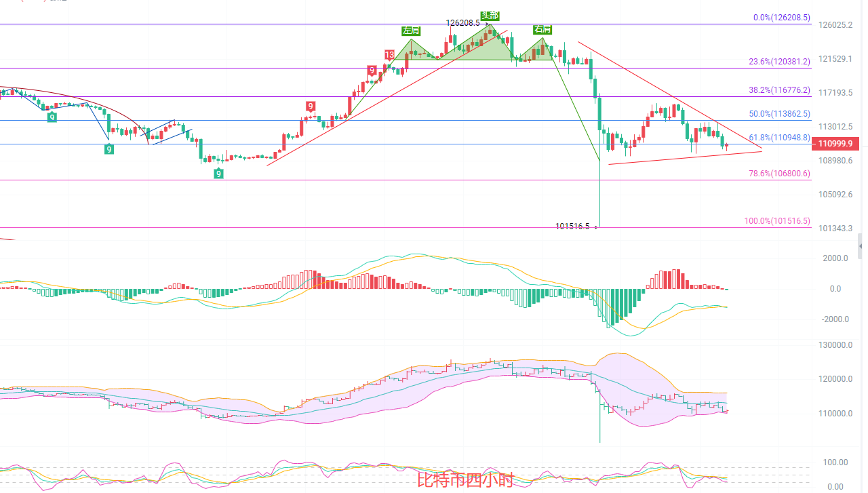The height and width of the screenshot is (493, 868).
Task: Select the 61.8%(110948.8) Fibonacci level
Action: click(x=779, y=138)
